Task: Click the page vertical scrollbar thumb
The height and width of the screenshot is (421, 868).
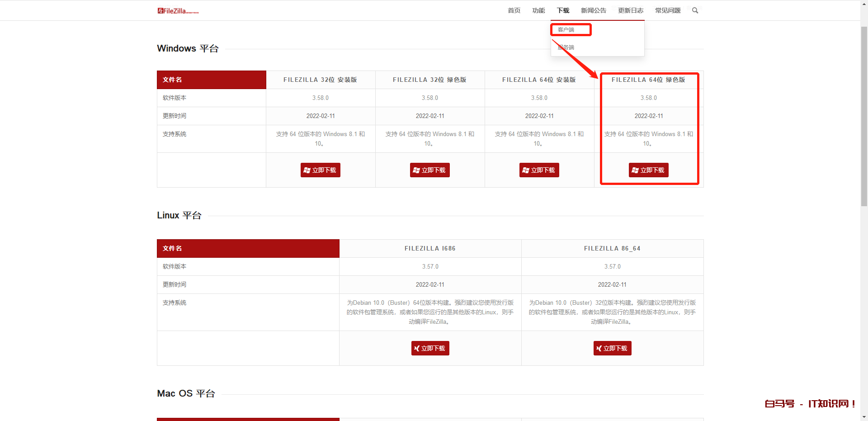Action: click(864, 116)
